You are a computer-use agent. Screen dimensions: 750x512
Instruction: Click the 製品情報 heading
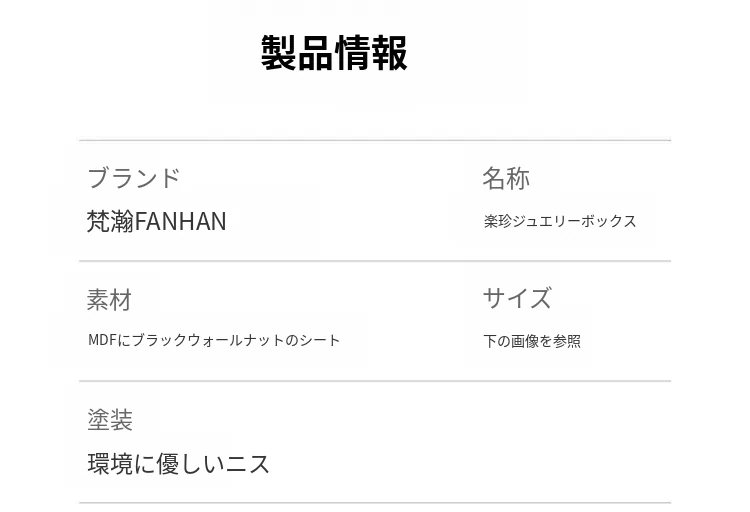334,53
